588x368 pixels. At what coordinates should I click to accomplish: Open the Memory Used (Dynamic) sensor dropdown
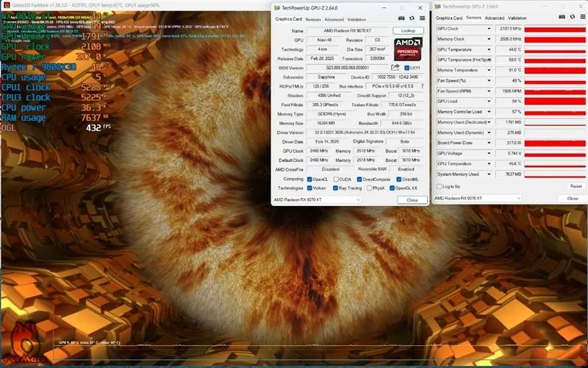click(x=489, y=132)
